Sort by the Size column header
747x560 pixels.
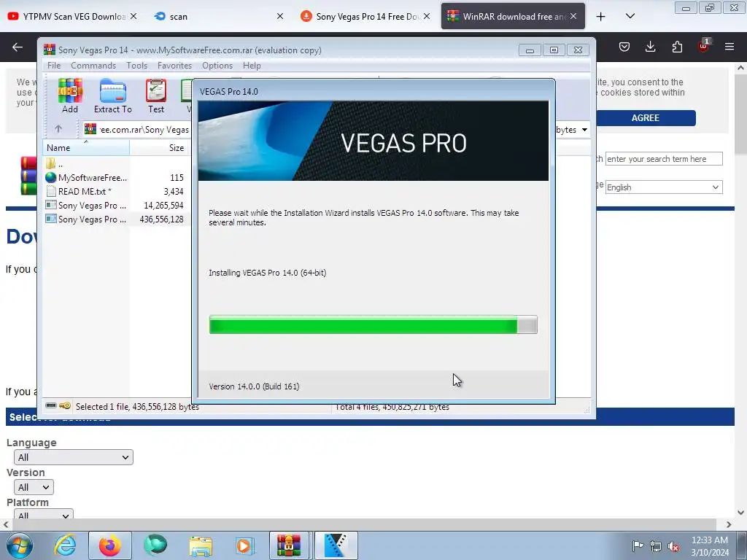160,148
